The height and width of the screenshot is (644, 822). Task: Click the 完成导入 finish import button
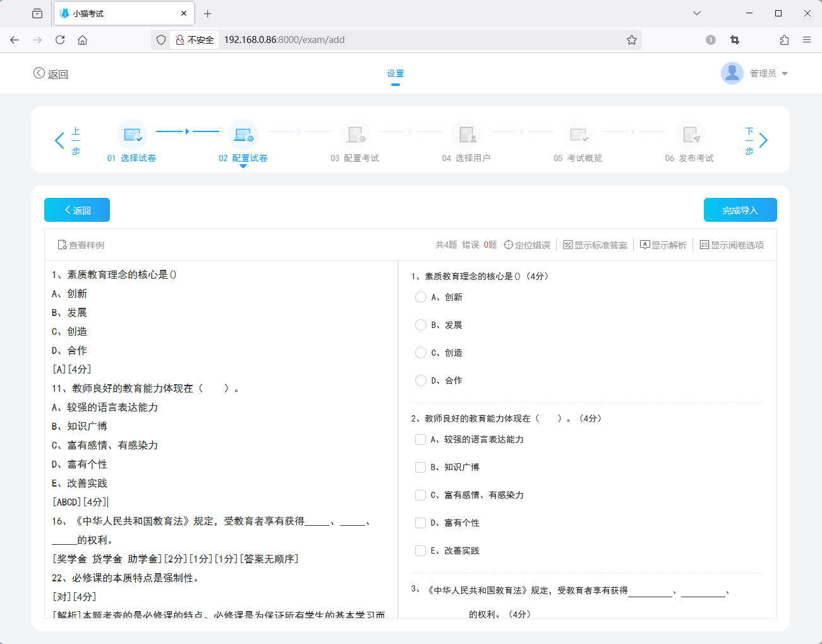pyautogui.click(x=740, y=209)
